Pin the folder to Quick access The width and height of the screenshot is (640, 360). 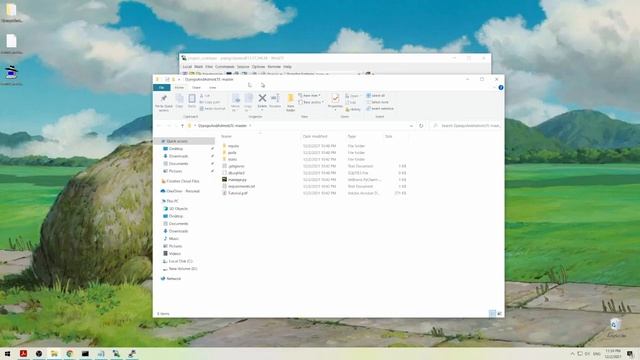164,102
